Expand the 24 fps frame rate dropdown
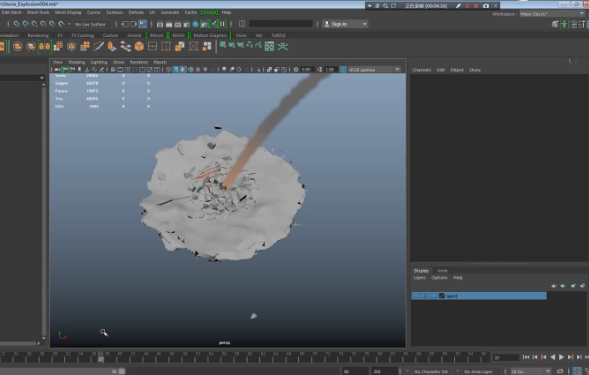589x375 pixels. (x=530, y=371)
